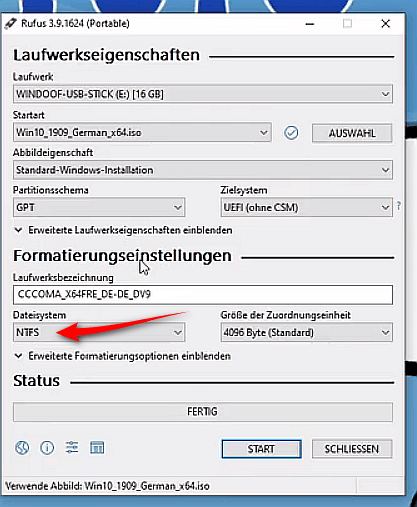
Task: Click the SCHLIESSEN button
Action: click(x=352, y=449)
